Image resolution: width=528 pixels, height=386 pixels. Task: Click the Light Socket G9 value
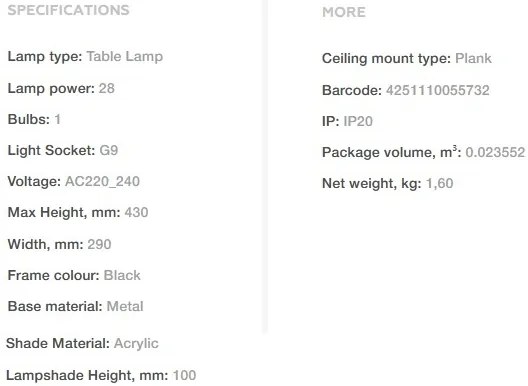pyautogui.click(x=109, y=150)
